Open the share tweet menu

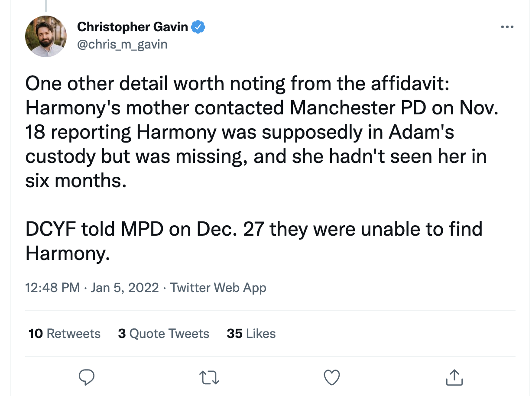tap(454, 377)
